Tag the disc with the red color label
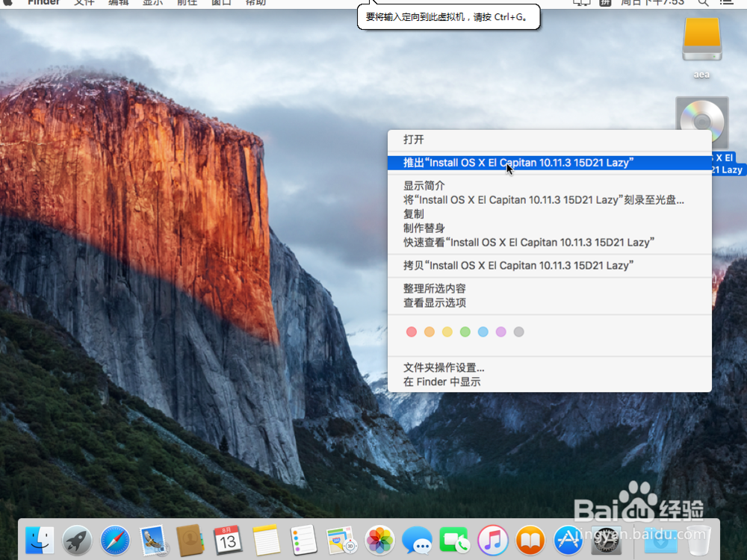This screenshot has width=747, height=560. (412, 332)
